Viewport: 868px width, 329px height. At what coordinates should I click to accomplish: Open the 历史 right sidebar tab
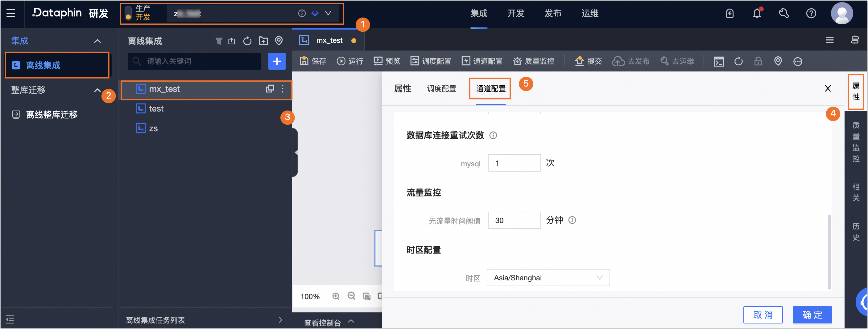pos(856,231)
